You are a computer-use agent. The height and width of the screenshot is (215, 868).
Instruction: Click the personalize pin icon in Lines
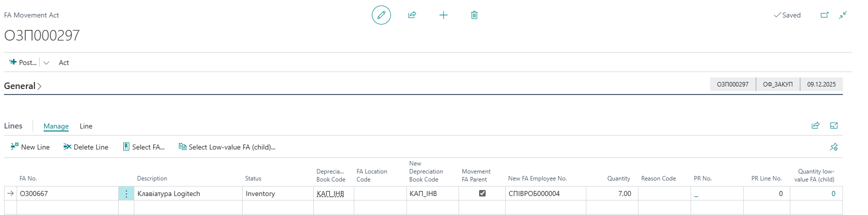(834, 147)
